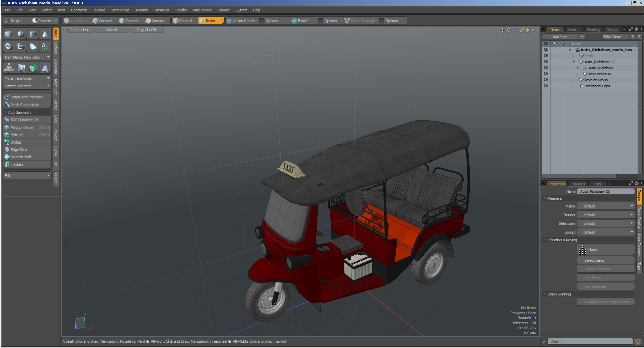Collapse the Auto_Rickshaw (2) group node
The width and height of the screenshot is (644, 348).
coord(574,62)
